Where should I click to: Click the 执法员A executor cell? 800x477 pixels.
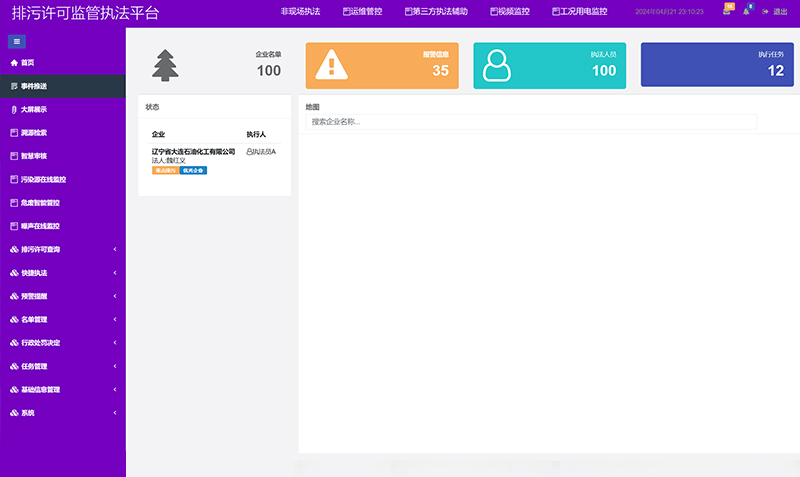click(x=261, y=152)
